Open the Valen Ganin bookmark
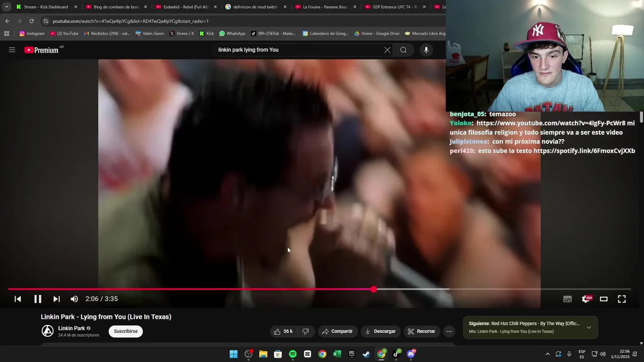The height and width of the screenshot is (362, 644). 149,34
